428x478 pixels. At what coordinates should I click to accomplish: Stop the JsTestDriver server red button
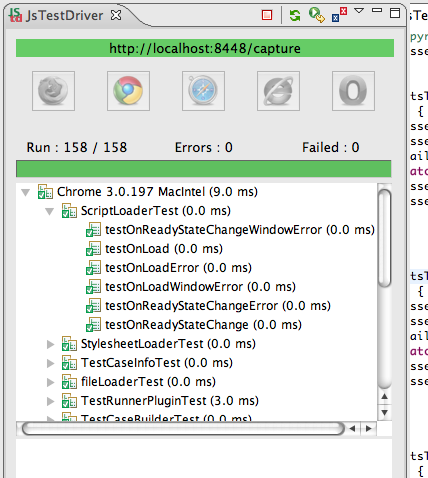pos(267,15)
